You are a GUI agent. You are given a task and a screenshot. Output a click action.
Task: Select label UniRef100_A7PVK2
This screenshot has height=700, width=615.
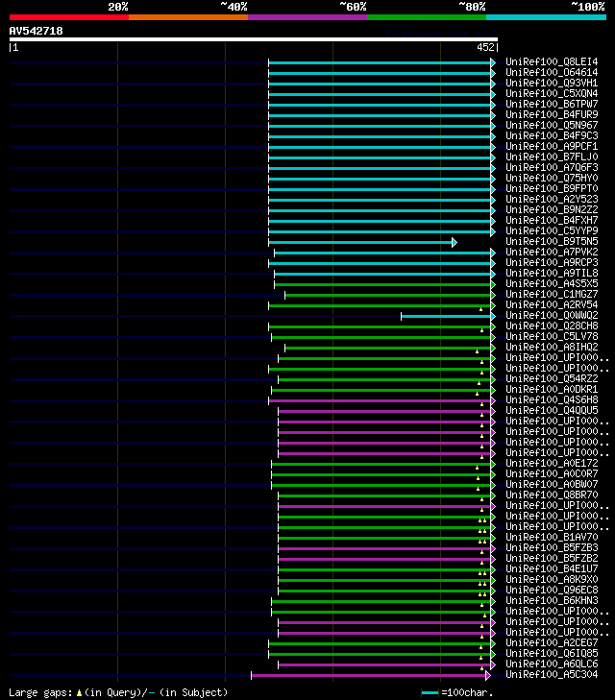552,252
